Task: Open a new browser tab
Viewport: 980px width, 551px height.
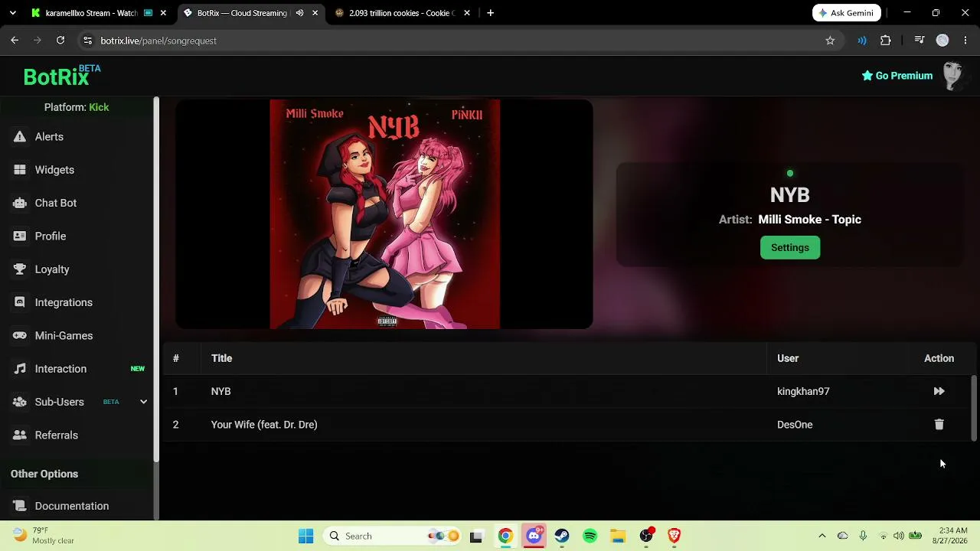Action: [x=490, y=13]
